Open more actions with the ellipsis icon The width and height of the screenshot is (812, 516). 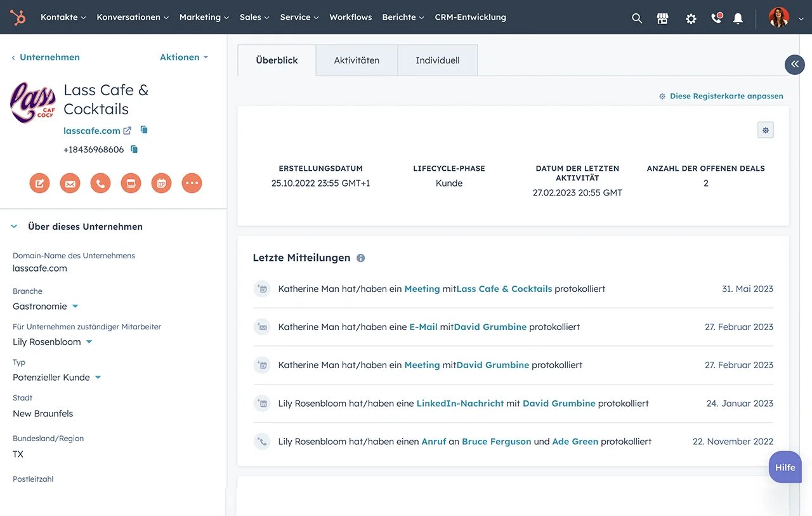click(x=192, y=183)
